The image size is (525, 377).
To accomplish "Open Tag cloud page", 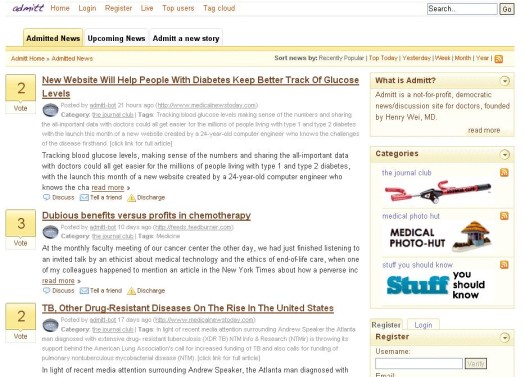I will click(219, 8).
